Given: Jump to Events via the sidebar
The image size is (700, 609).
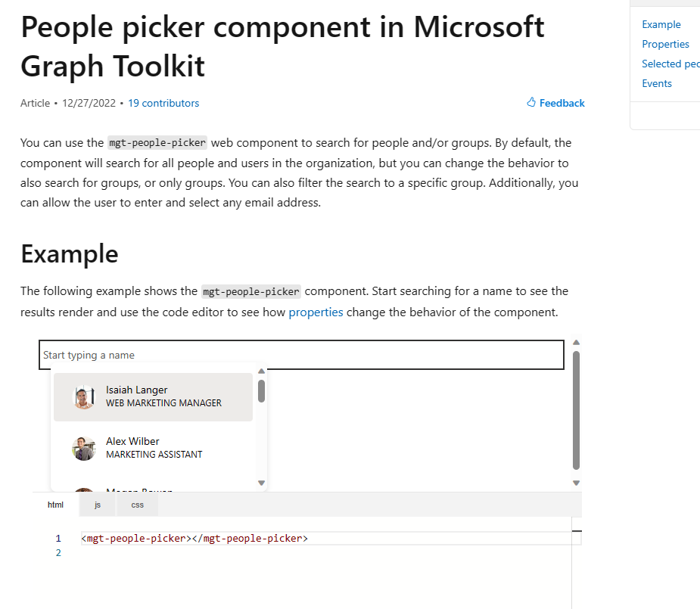Looking at the screenshot, I should click(x=656, y=82).
